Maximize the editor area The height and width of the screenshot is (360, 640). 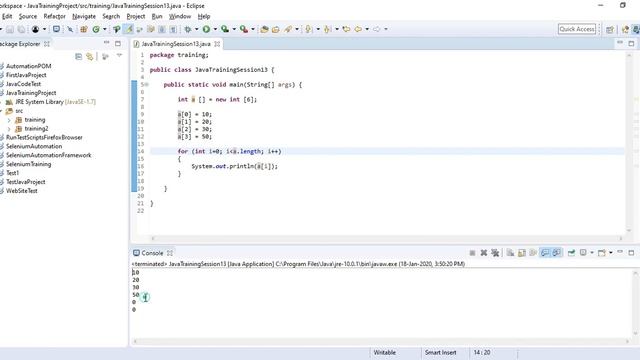[631, 43]
